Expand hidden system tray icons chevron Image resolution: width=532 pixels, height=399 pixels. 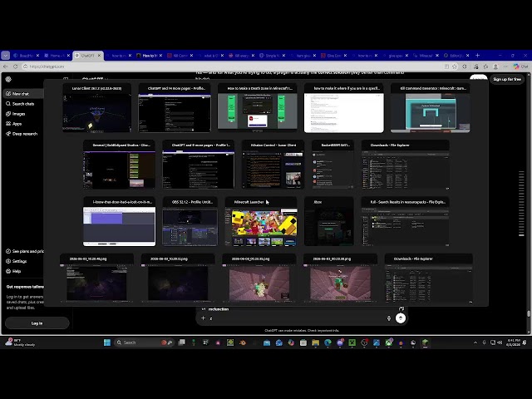tap(475, 342)
